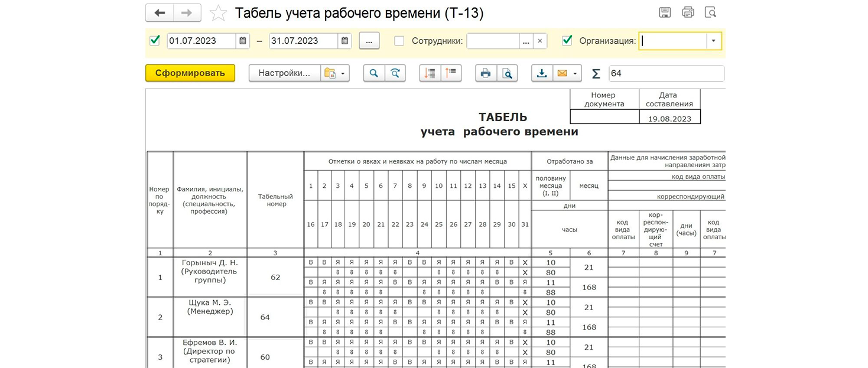Click the Дата составления header cell
This screenshot has height=368, width=868.
click(x=669, y=99)
